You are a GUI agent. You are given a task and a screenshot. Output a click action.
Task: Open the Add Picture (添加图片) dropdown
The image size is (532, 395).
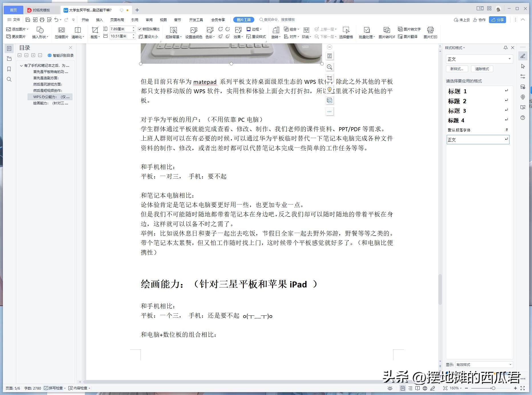point(17,29)
